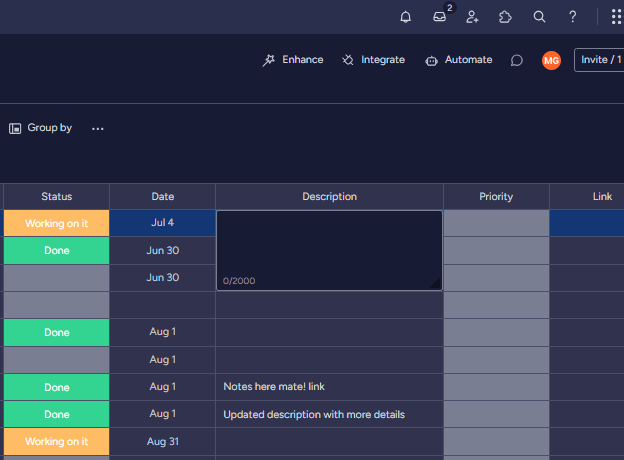Open the Group by option
This screenshot has height=460, width=624.
click(41, 128)
